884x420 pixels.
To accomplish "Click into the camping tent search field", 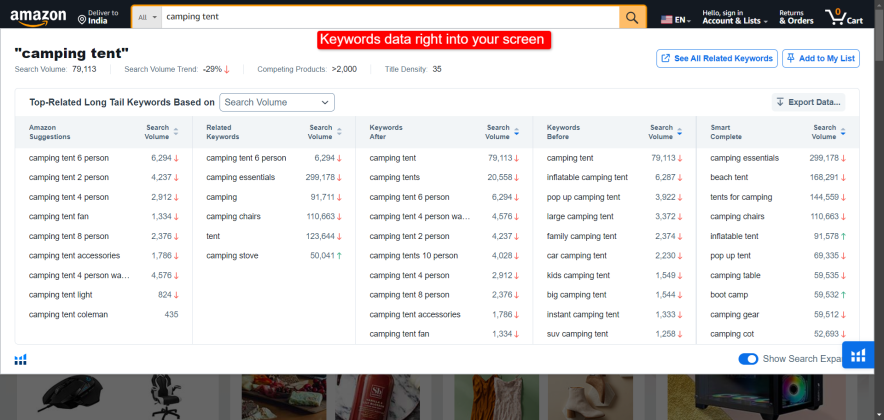I will pyautogui.click(x=390, y=17).
